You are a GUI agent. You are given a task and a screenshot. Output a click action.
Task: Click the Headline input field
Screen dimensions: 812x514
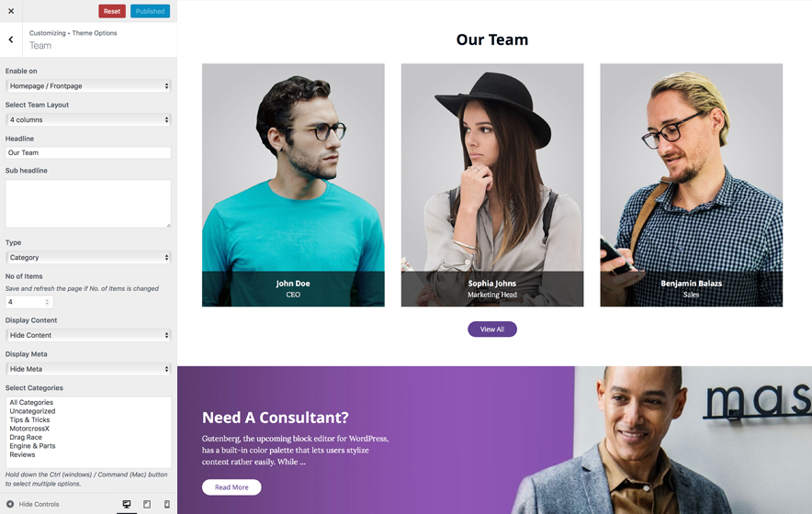point(88,152)
